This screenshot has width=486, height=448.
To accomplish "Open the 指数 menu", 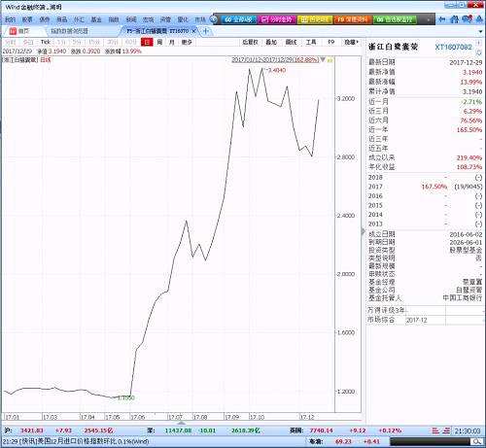I will coord(114,19).
